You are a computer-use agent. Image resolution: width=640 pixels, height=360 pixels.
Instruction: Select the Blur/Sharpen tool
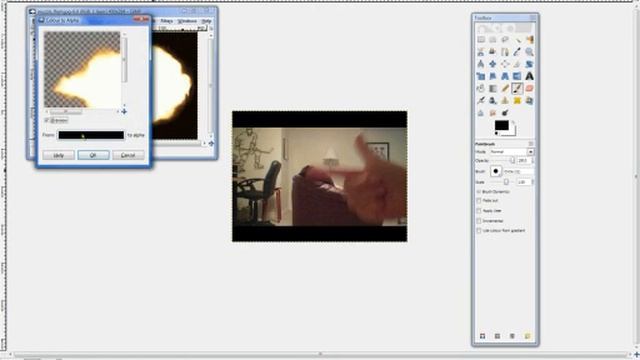[x=481, y=113]
